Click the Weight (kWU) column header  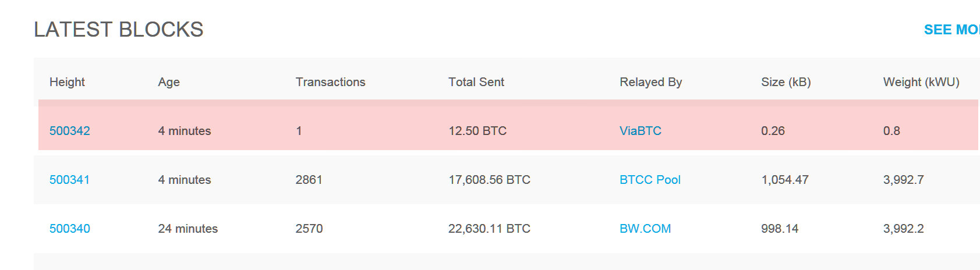tap(921, 82)
